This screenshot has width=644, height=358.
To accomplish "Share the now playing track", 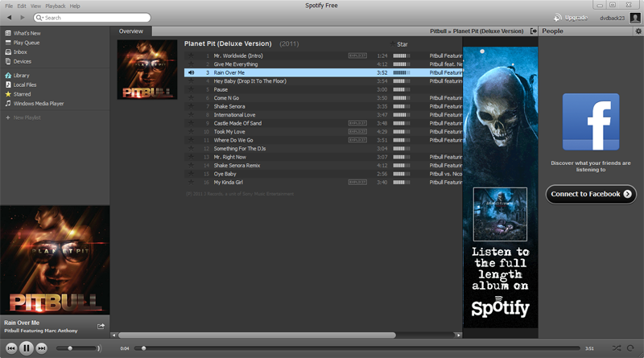I will coord(101,327).
